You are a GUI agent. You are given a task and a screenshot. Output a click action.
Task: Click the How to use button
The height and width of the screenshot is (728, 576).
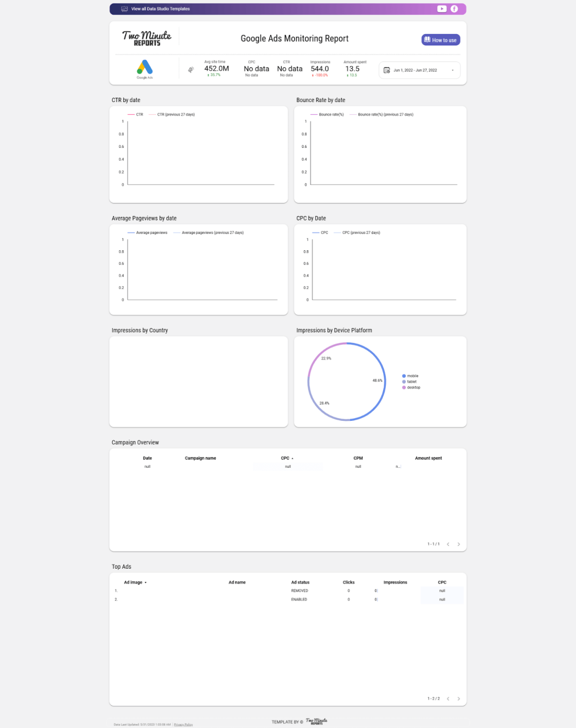[x=440, y=40]
